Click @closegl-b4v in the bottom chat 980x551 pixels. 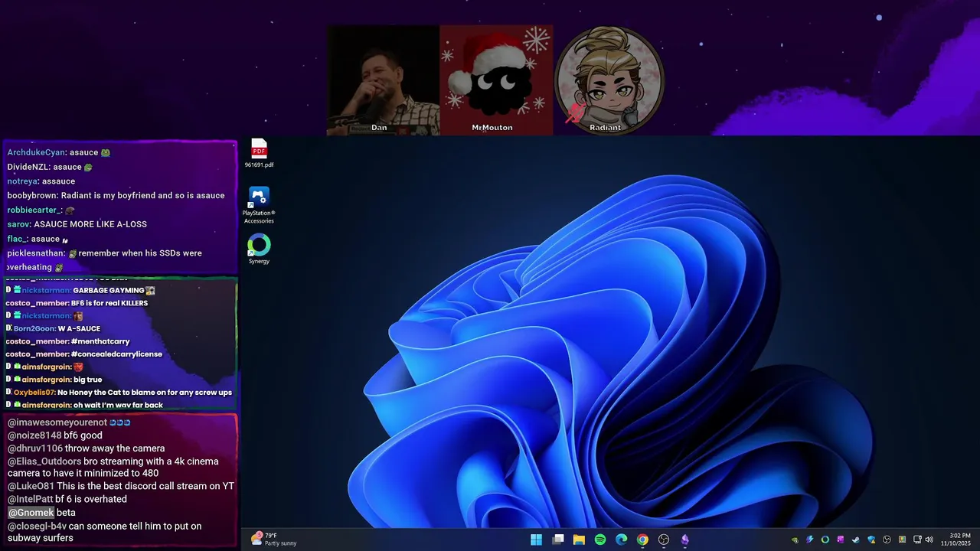click(x=37, y=527)
